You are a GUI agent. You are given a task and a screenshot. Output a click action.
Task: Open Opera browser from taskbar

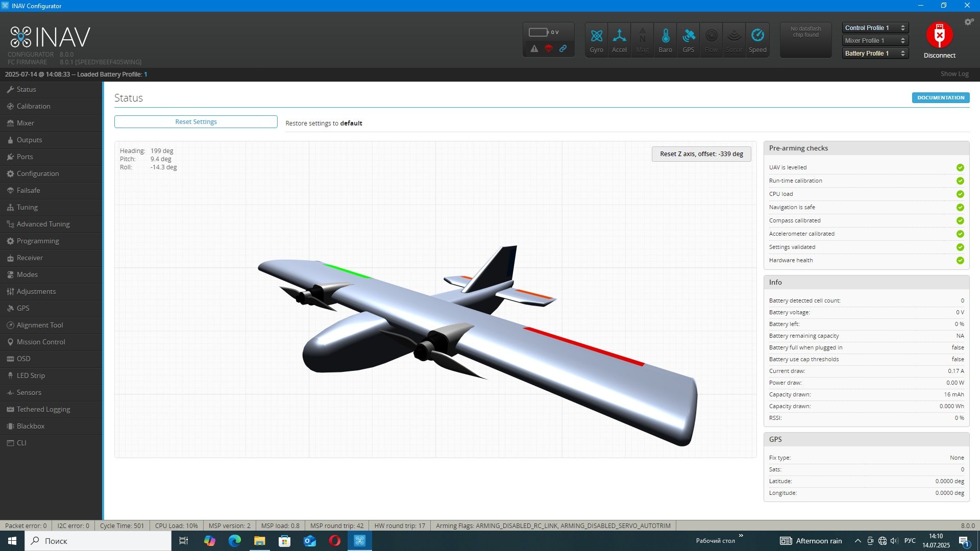point(335,541)
